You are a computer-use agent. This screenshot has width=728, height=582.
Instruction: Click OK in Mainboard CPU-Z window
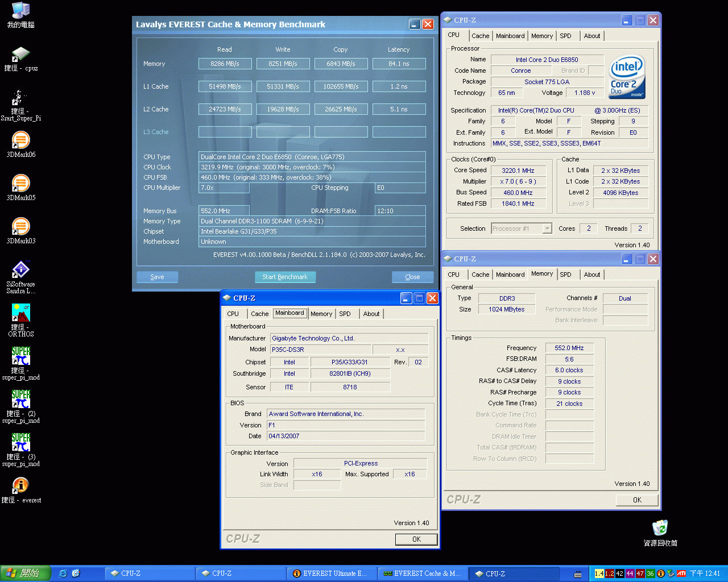pyautogui.click(x=416, y=539)
